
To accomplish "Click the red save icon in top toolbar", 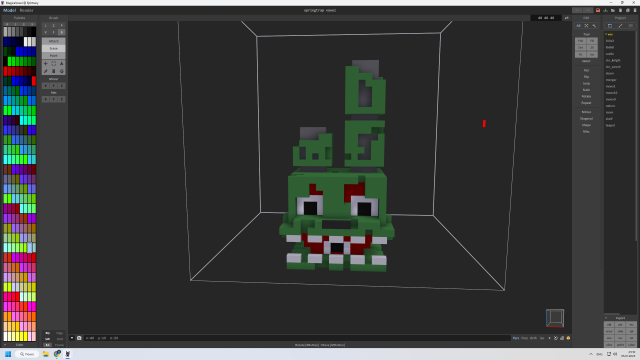I will 598,10.
